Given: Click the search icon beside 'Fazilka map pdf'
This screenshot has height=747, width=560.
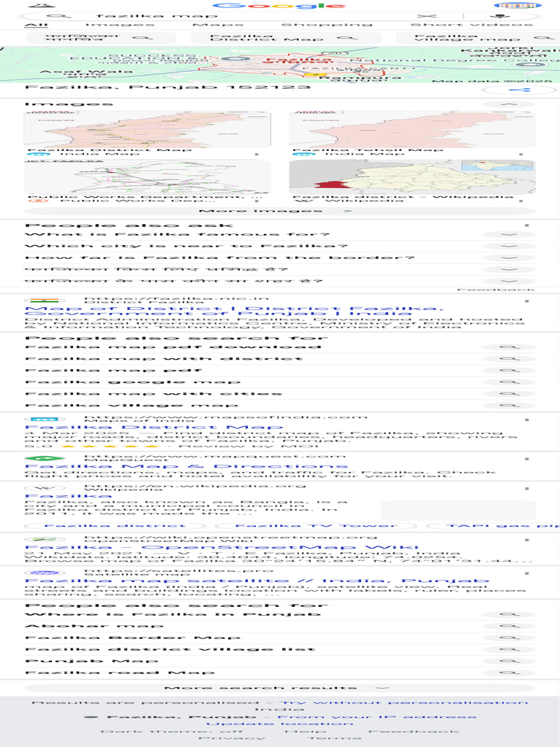Looking at the screenshot, I should tap(508, 370).
